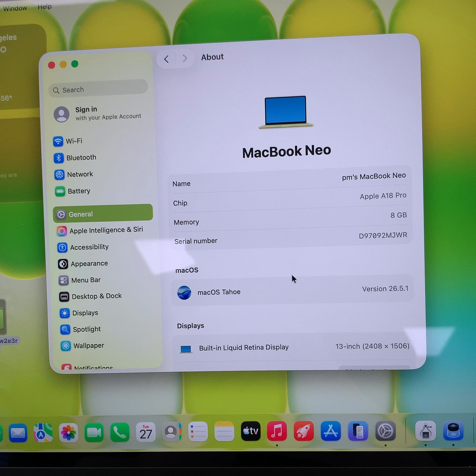Click the yellow Notes icon in Dock

coord(224,432)
